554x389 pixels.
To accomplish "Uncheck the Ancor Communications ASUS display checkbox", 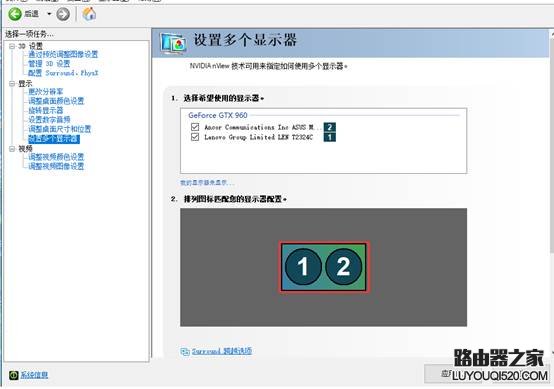I will coord(195,127).
